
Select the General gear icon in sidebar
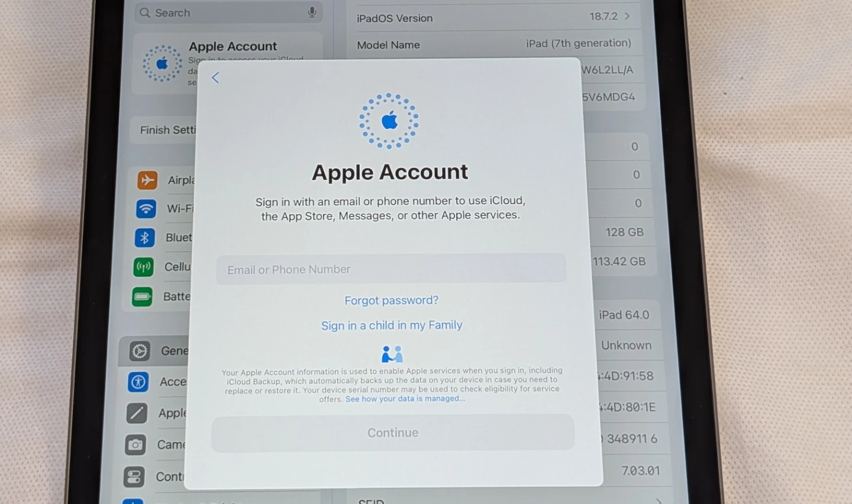[x=140, y=351]
